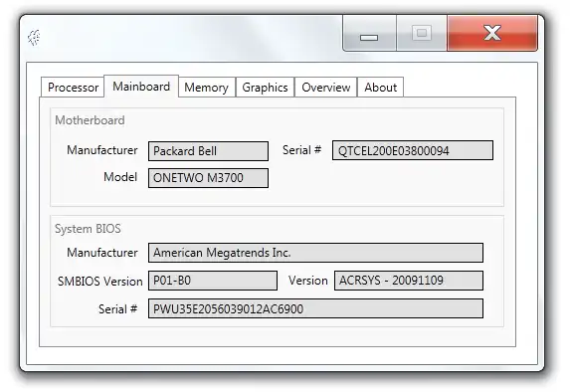Open the About tab
The width and height of the screenshot is (570, 392).
coord(381,88)
